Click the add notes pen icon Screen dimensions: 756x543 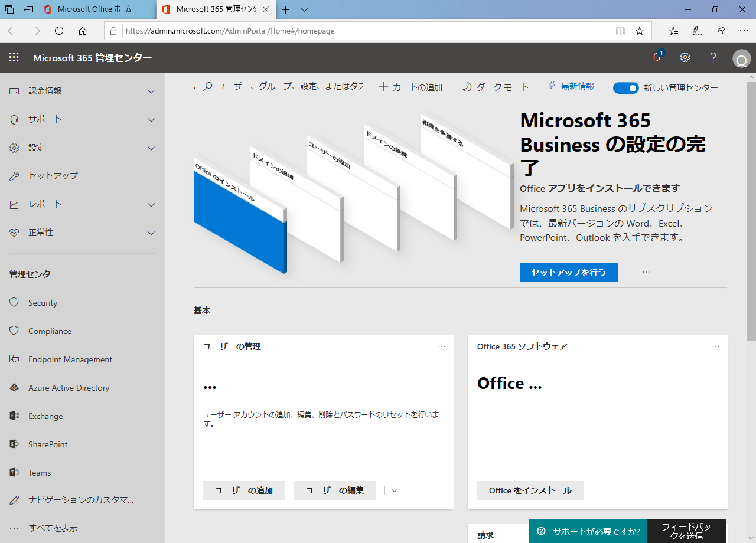[x=696, y=31]
